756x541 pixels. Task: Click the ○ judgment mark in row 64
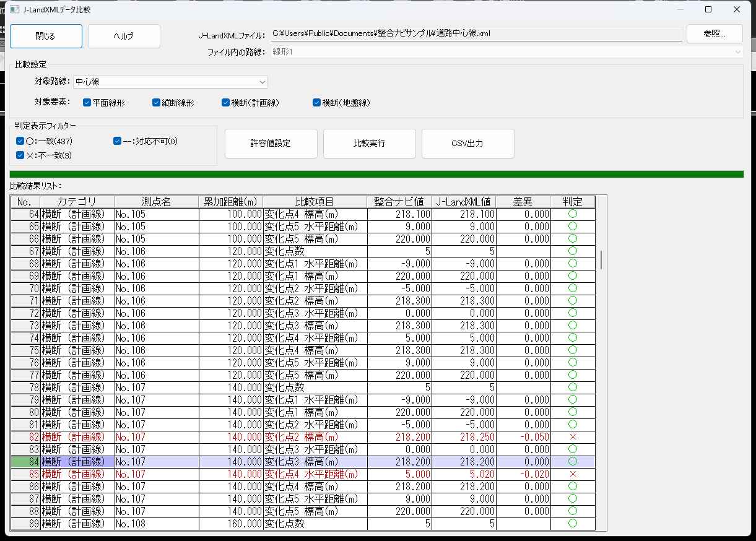pos(573,214)
